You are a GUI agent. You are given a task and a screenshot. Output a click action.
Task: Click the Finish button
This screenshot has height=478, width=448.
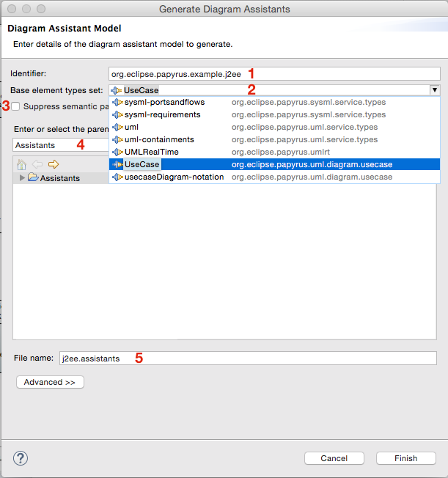406,458
